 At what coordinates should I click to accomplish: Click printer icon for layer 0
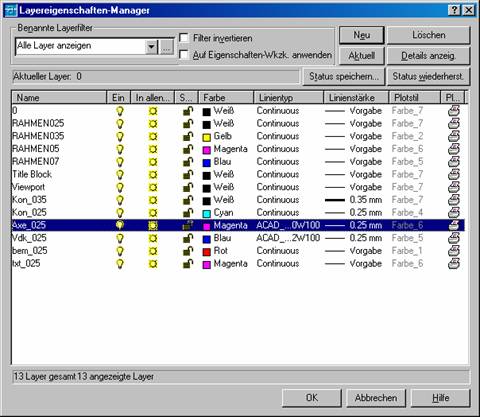point(454,111)
